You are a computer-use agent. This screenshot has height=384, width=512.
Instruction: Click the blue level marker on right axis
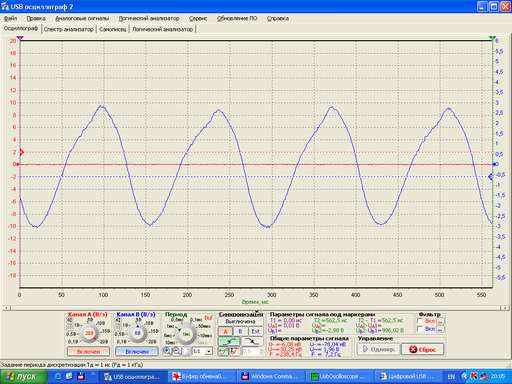[491, 177]
